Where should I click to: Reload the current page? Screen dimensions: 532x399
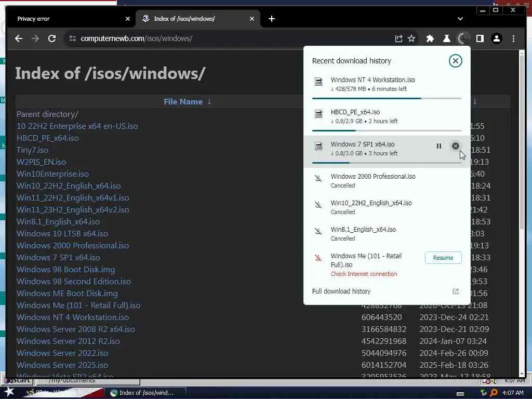(x=52, y=38)
